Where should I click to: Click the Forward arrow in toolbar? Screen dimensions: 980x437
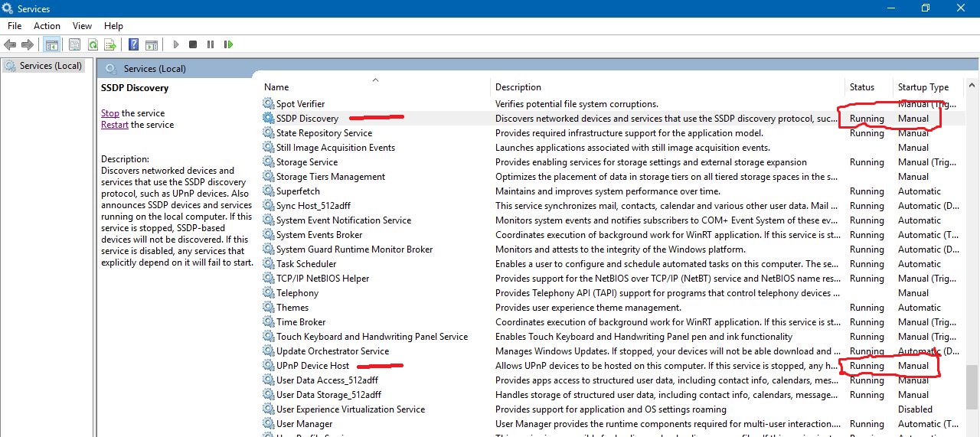click(28, 44)
